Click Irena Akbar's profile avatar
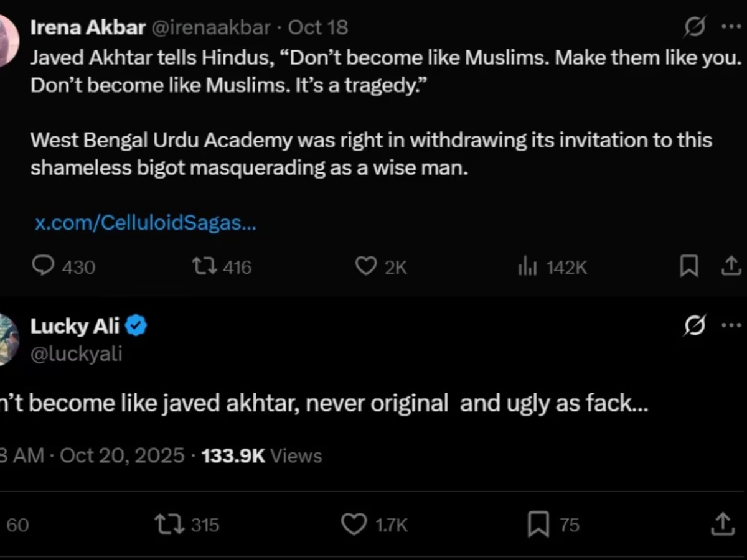 click(9, 41)
